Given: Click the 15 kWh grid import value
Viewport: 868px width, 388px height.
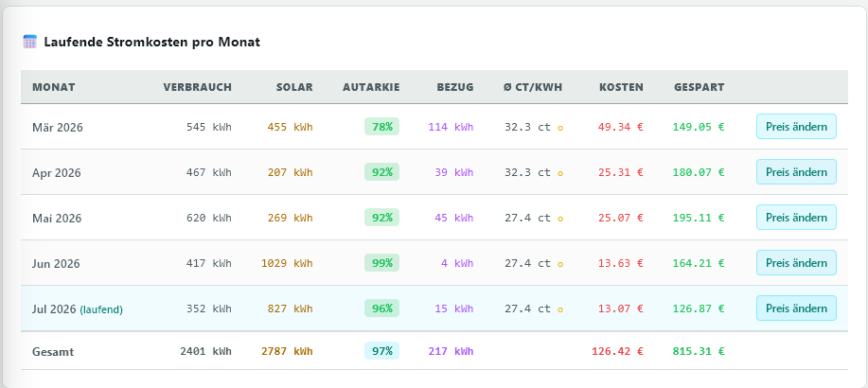Looking at the screenshot, I should (x=454, y=309).
